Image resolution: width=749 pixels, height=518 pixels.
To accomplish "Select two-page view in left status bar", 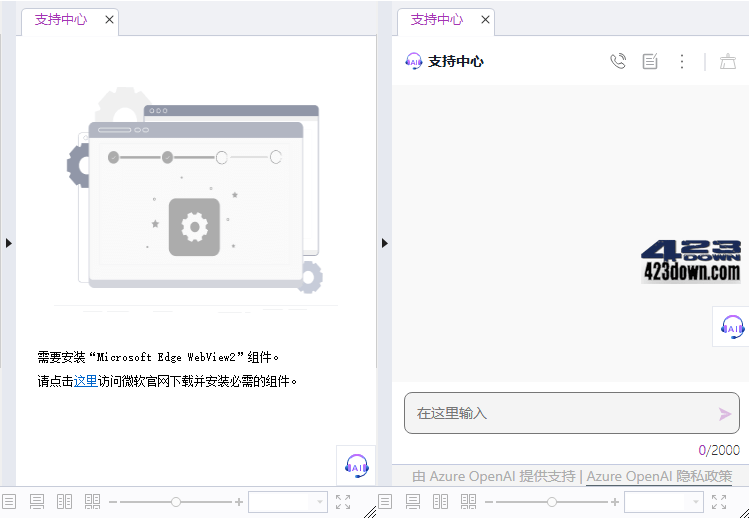I will click(64, 502).
